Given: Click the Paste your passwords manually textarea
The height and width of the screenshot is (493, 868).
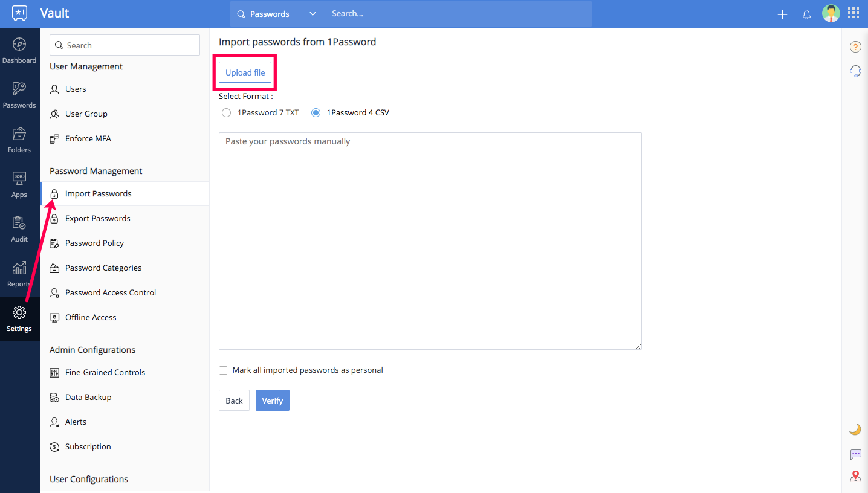Looking at the screenshot, I should click(430, 241).
